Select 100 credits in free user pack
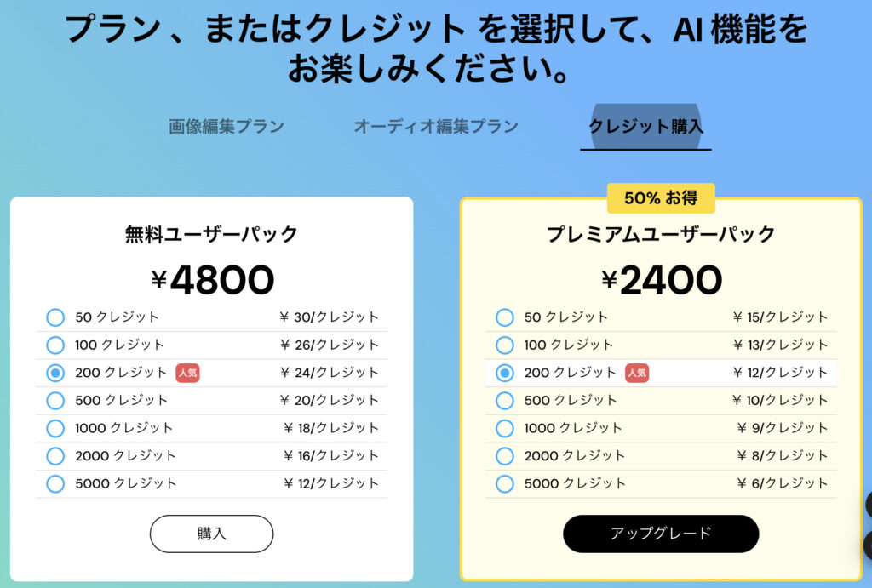 click(55, 345)
